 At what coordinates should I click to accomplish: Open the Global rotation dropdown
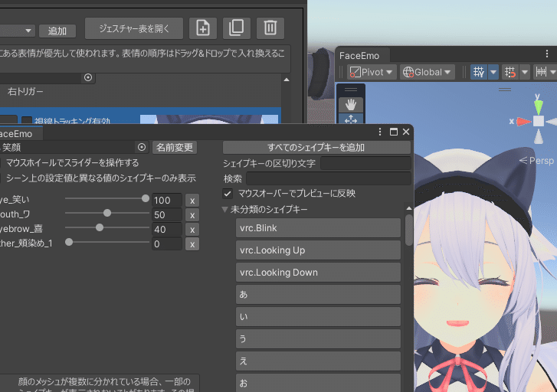(427, 72)
